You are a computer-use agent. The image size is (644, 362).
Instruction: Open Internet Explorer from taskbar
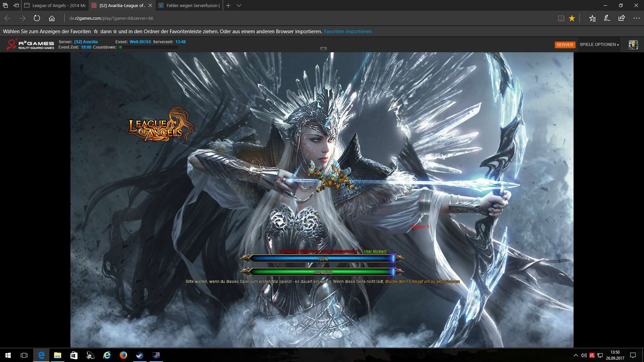(x=107, y=355)
